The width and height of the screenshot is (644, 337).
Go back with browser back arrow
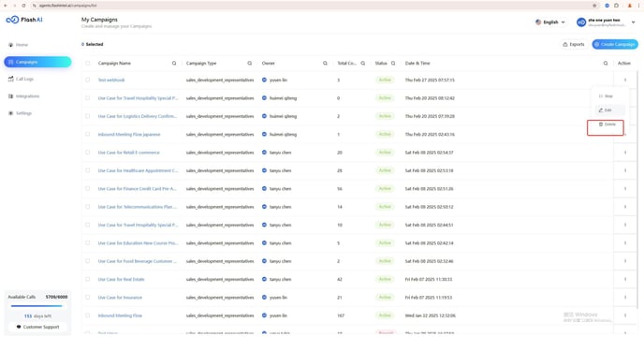click(6, 6)
